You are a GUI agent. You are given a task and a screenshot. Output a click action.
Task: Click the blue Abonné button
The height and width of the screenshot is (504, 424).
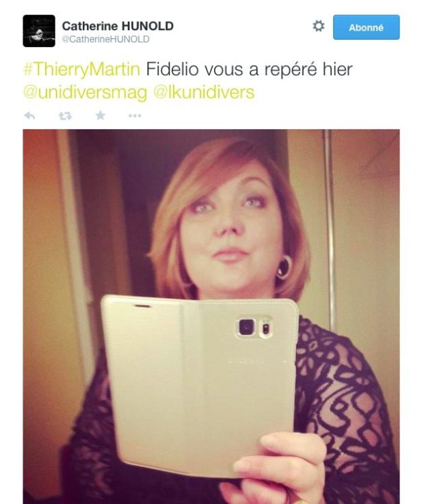[366, 27]
